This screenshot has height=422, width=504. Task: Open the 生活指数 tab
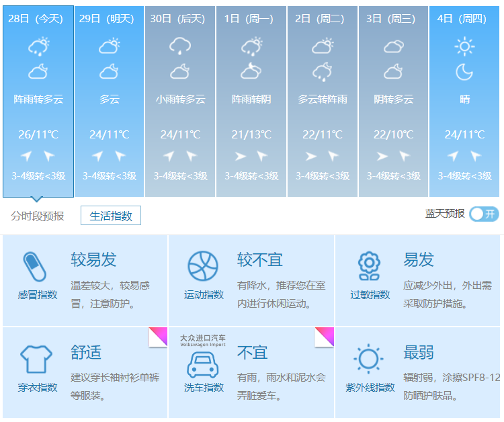point(111,215)
